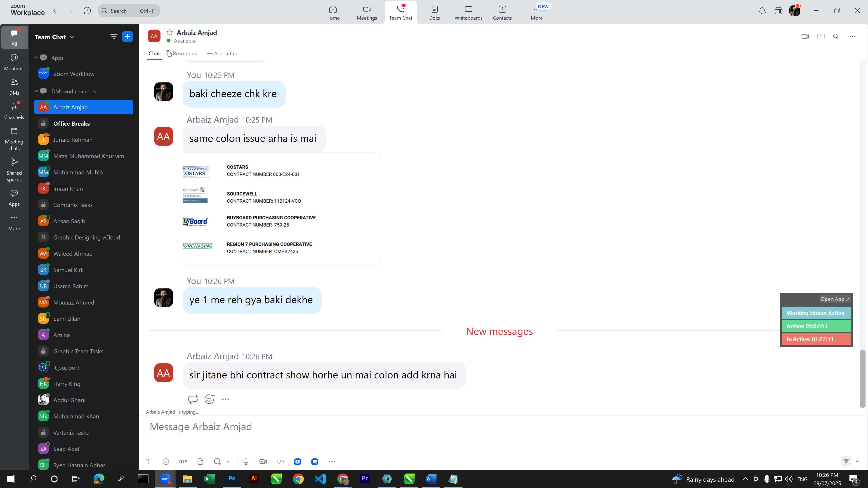Open the Team Chat title dropdown
868x488 pixels.
click(x=54, y=37)
